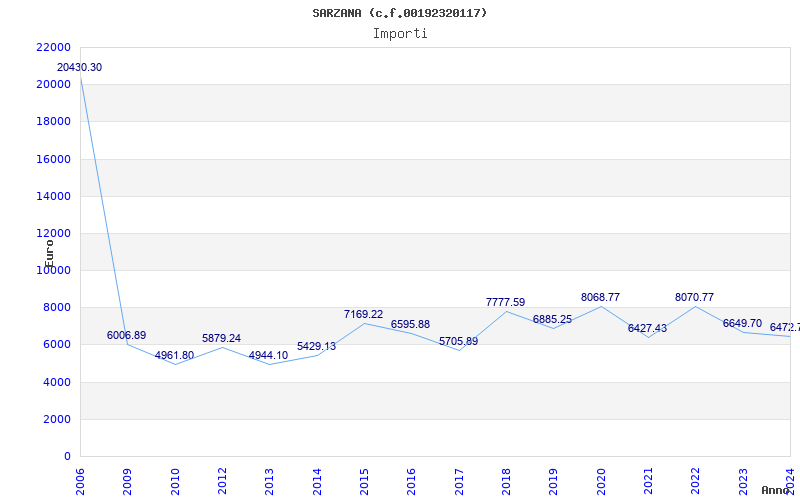Click the chart title SARZANA (c.f.00192320117)
Viewport: 800px width, 500px height.
(399, 13)
